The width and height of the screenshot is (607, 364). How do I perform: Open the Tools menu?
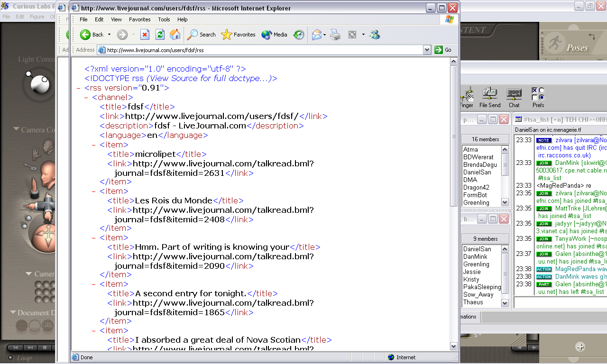tap(164, 19)
